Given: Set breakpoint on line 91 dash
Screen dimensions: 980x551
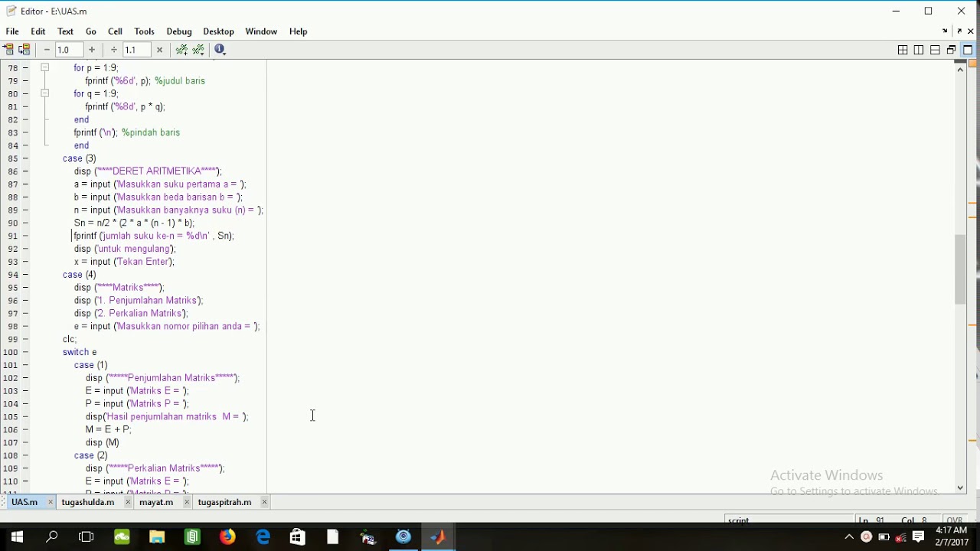Looking at the screenshot, I should [25, 236].
